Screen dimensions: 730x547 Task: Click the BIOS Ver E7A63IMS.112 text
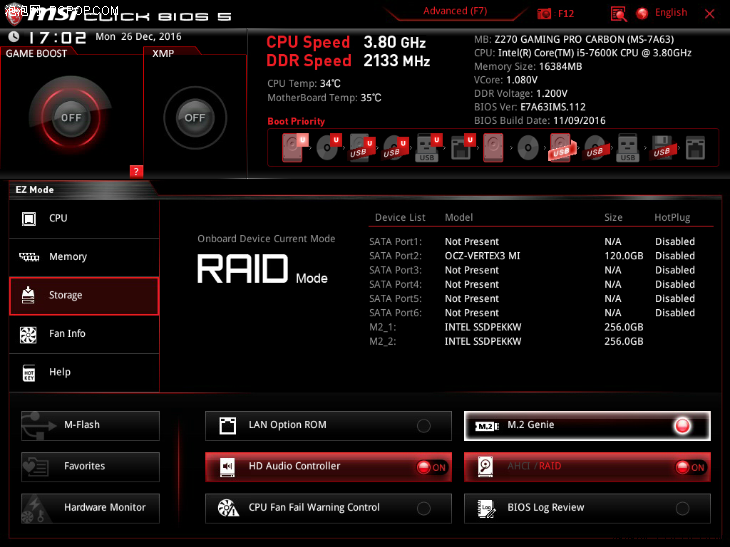(x=530, y=107)
